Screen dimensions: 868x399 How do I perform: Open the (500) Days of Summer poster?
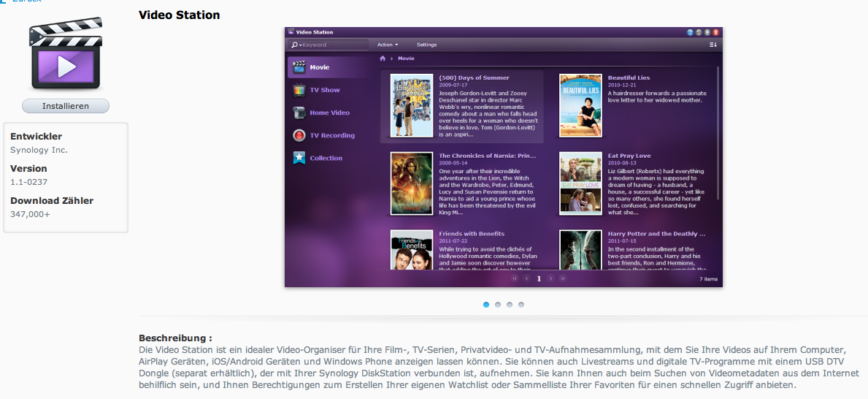[x=411, y=105]
